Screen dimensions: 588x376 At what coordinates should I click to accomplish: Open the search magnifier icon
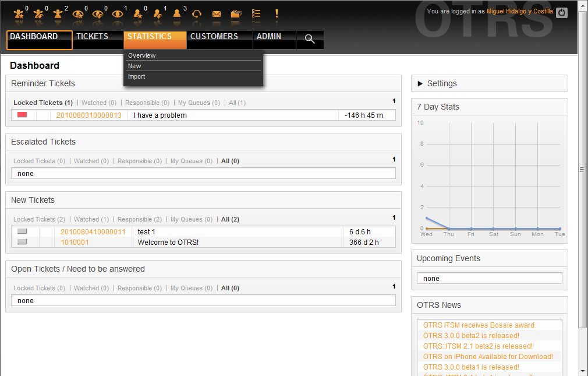pyautogui.click(x=310, y=39)
